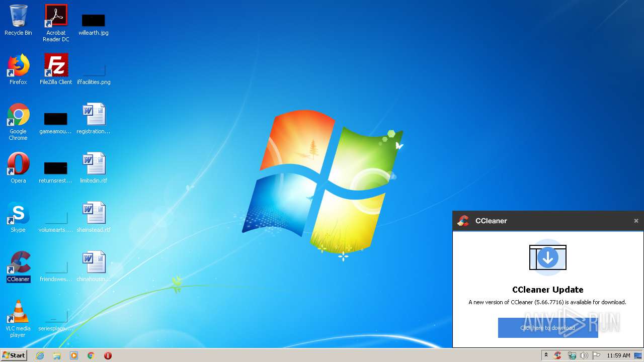Select the VLC media player shortcut

18,319
